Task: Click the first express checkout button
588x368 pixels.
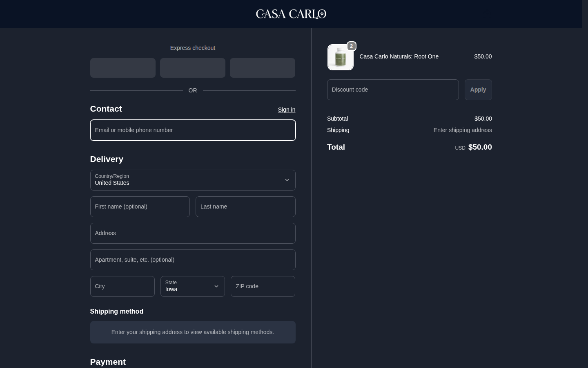Action: [x=123, y=68]
